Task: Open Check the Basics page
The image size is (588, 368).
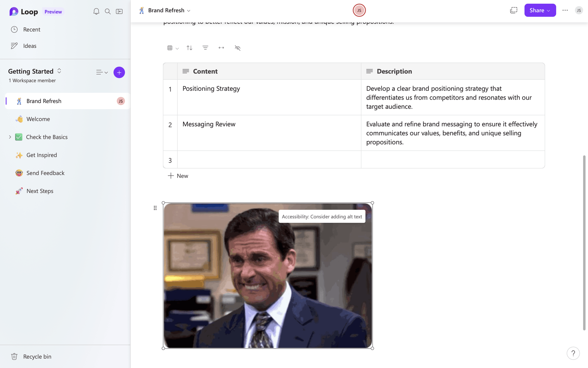Action: point(47,137)
